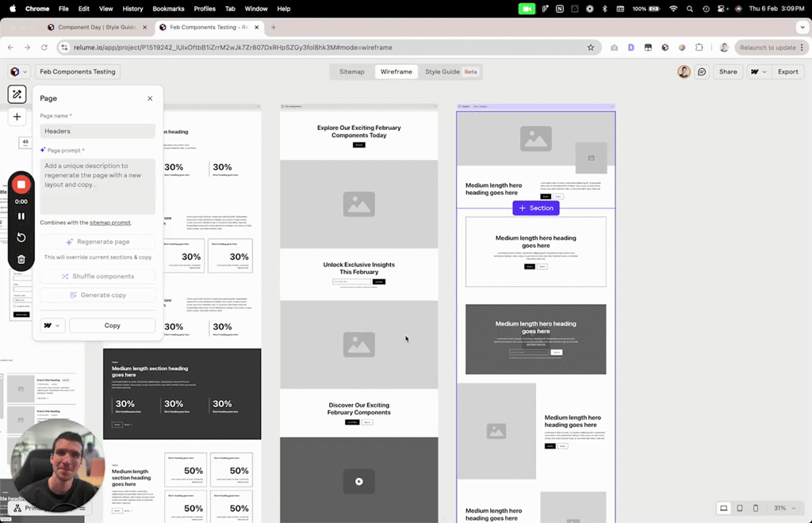This screenshot has width=812, height=523.
Task: Open the comments speech bubble icon
Action: [702, 71]
